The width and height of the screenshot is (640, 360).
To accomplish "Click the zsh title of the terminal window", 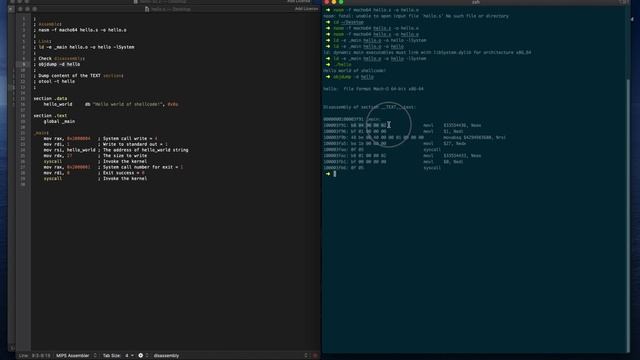I will point(476,2).
